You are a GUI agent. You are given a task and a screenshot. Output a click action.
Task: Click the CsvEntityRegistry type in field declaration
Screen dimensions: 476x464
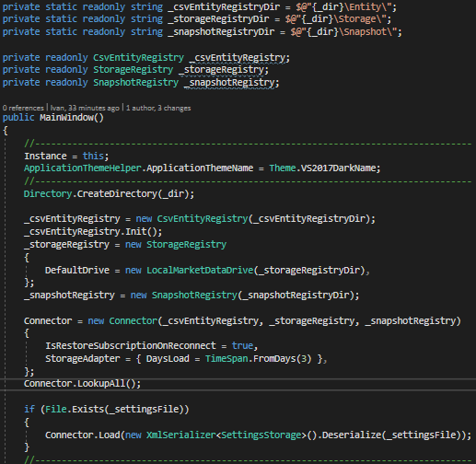(138, 58)
